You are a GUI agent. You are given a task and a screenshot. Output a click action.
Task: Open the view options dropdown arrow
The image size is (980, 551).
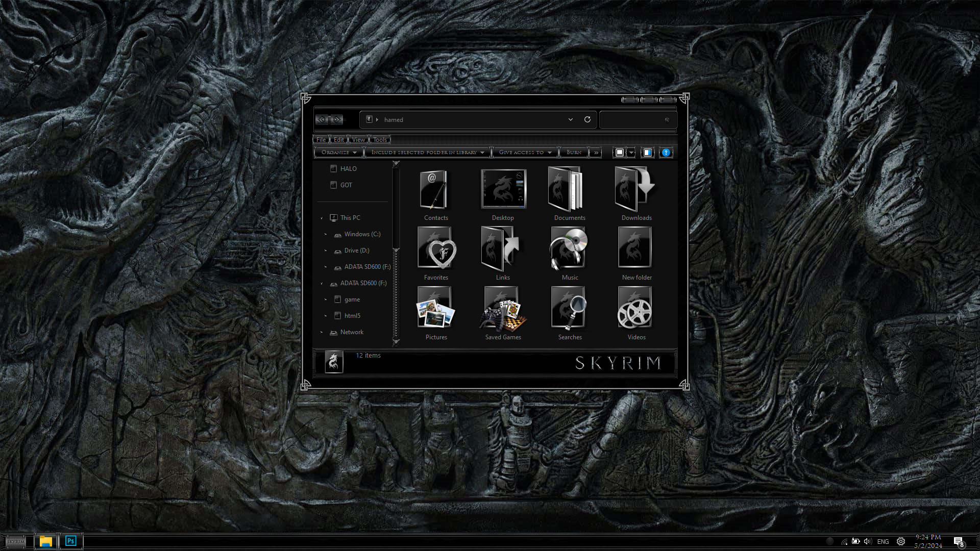[x=631, y=153]
